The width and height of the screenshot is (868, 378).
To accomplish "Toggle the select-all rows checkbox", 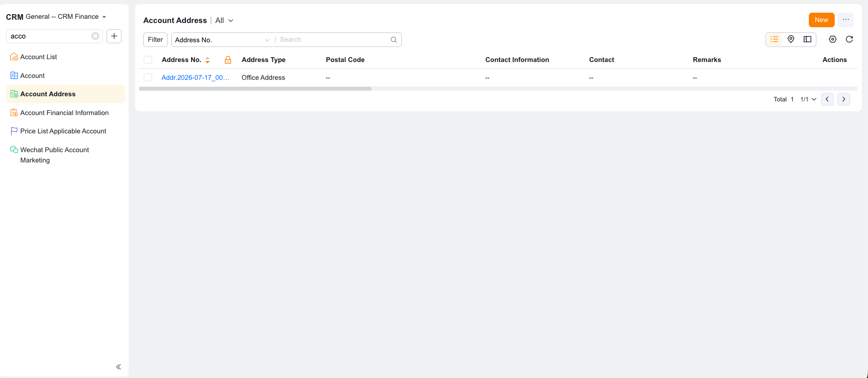I will [x=148, y=60].
